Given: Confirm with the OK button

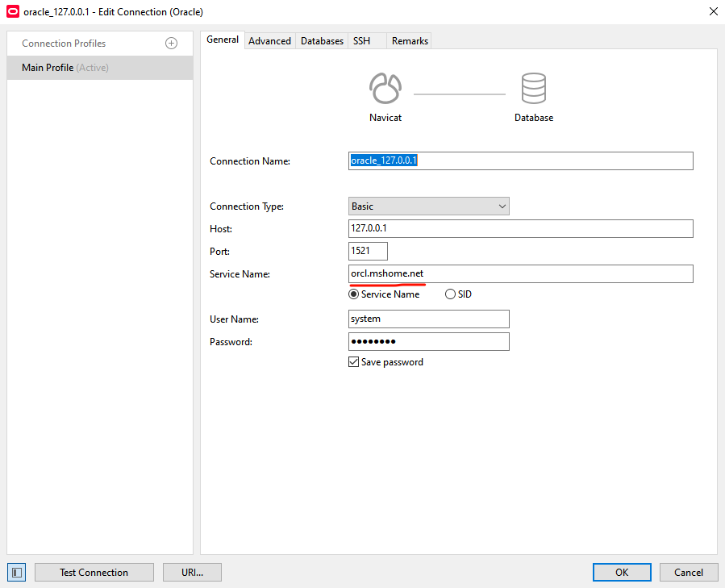Looking at the screenshot, I should coord(622,572).
